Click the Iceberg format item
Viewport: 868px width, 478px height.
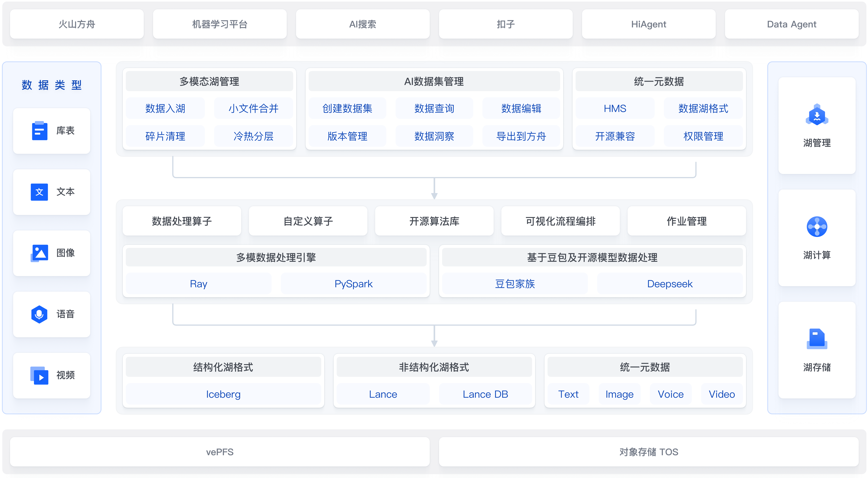coord(223,394)
